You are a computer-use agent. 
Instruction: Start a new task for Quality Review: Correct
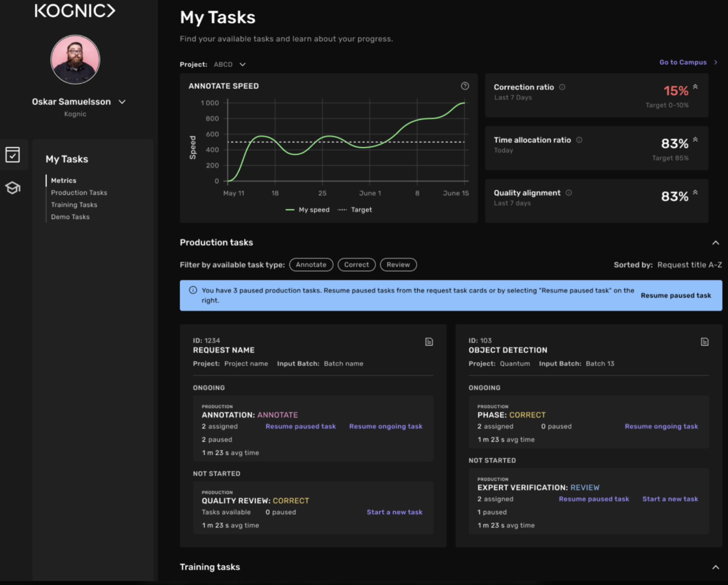(x=394, y=512)
